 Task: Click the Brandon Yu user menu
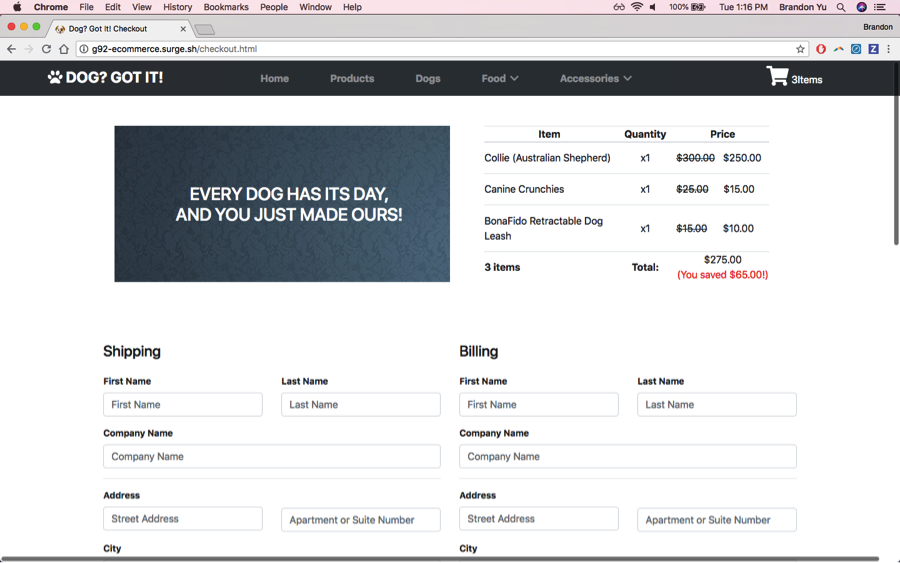(x=802, y=7)
